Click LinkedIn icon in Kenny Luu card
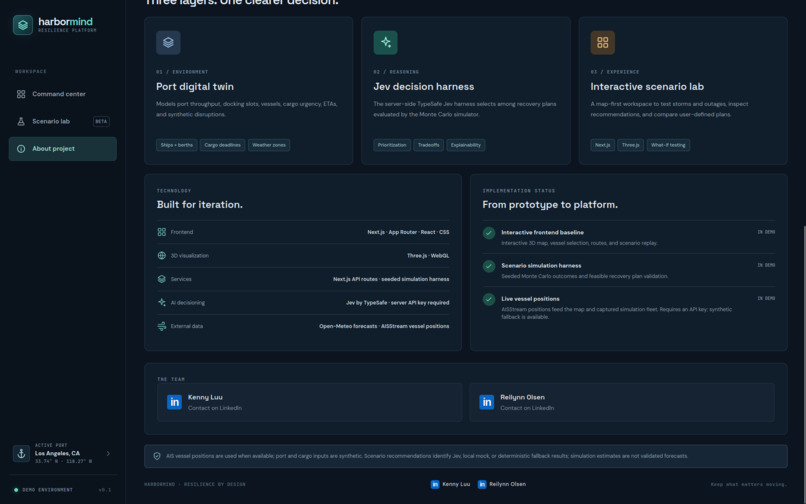The width and height of the screenshot is (806, 504). point(174,402)
